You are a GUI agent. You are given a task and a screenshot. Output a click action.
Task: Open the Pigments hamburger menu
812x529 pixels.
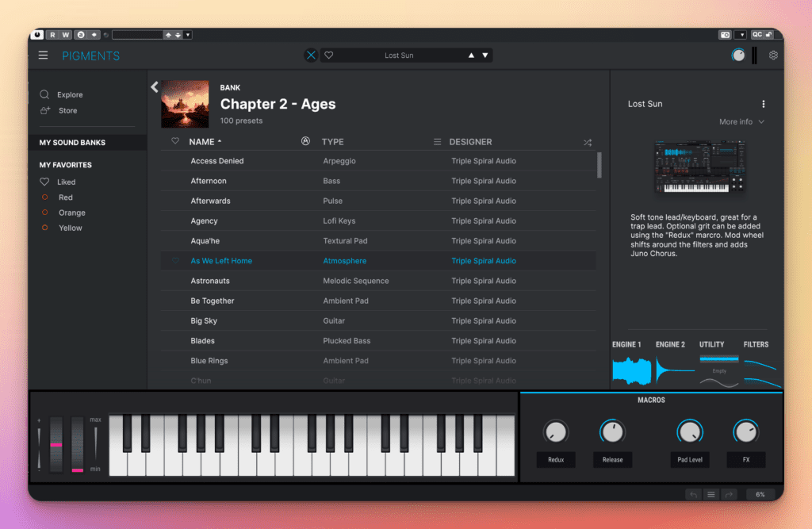coord(43,56)
